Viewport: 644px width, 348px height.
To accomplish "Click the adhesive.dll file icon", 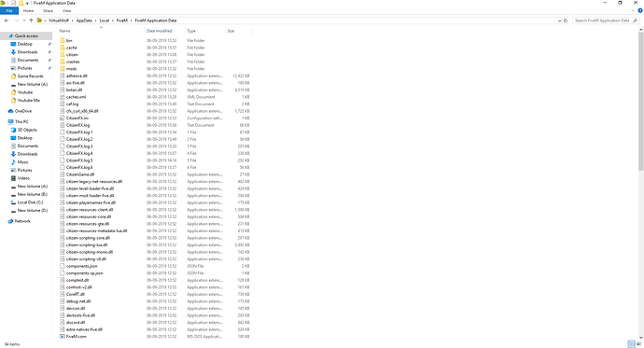I will click(63, 76).
